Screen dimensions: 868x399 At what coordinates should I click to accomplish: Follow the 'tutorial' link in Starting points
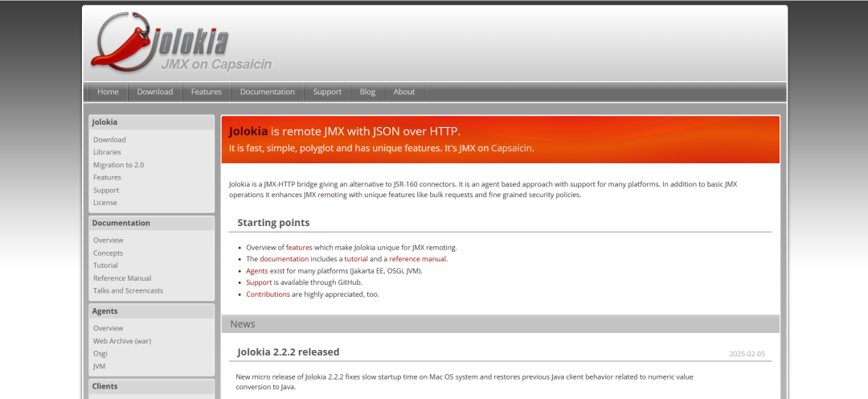tap(356, 259)
